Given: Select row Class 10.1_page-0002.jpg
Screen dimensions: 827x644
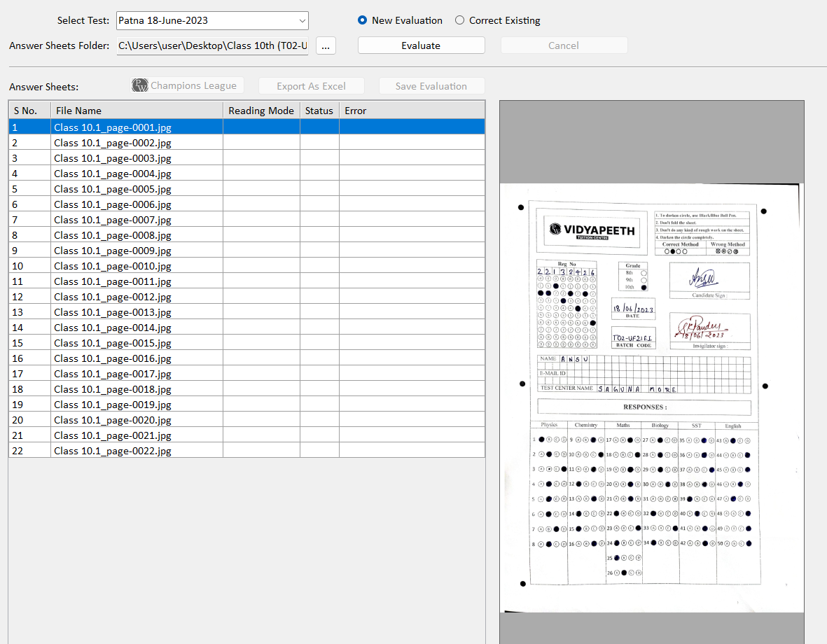Looking at the screenshot, I should pos(246,142).
